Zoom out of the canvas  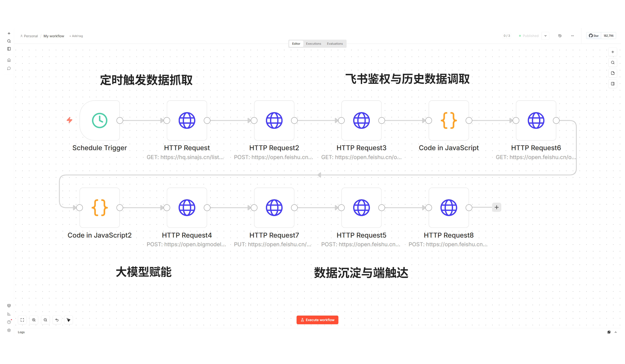[x=45, y=320]
